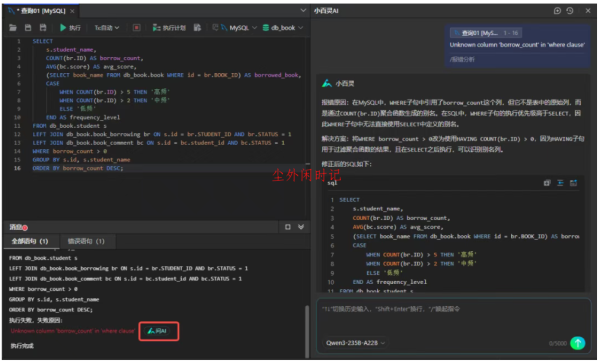Open file with the folder toolbar icon
This screenshot has height=363, width=600.
click(x=13, y=28)
